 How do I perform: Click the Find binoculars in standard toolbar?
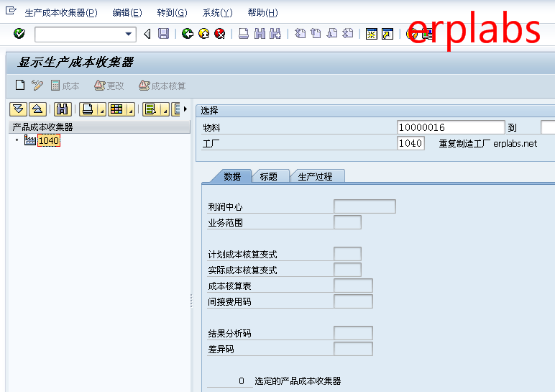click(x=260, y=34)
